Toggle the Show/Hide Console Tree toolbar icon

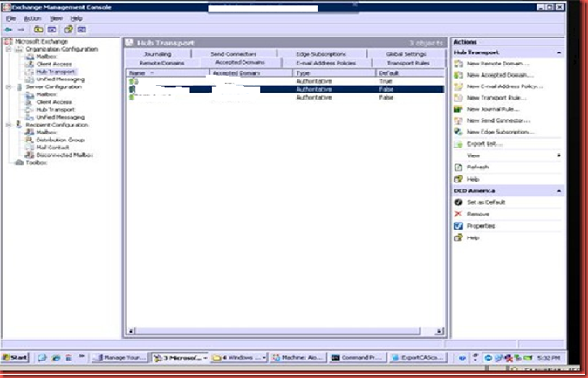[x=51, y=30]
